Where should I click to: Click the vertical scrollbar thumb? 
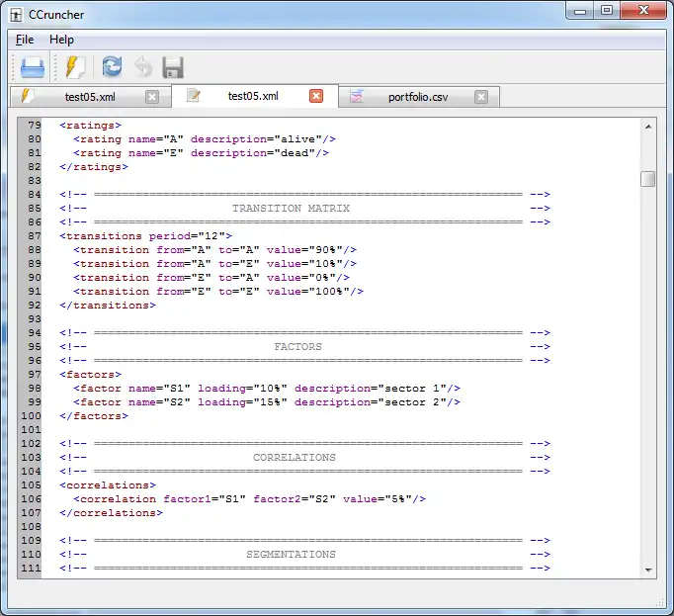pos(647,179)
